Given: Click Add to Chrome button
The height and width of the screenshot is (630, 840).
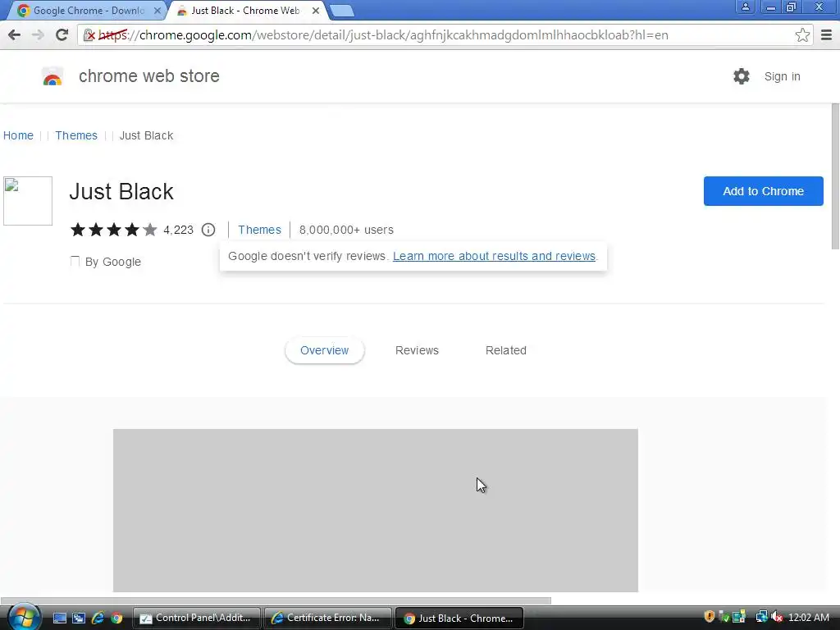Looking at the screenshot, I should coord(764,191).
